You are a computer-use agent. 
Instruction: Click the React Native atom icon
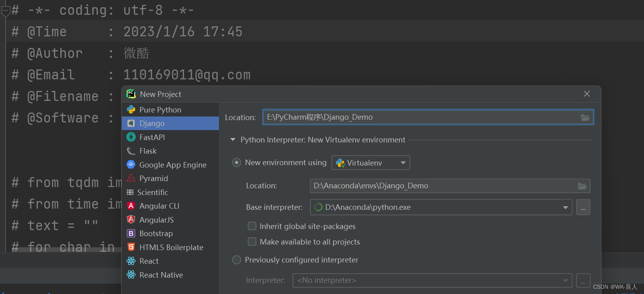[131, 274]
